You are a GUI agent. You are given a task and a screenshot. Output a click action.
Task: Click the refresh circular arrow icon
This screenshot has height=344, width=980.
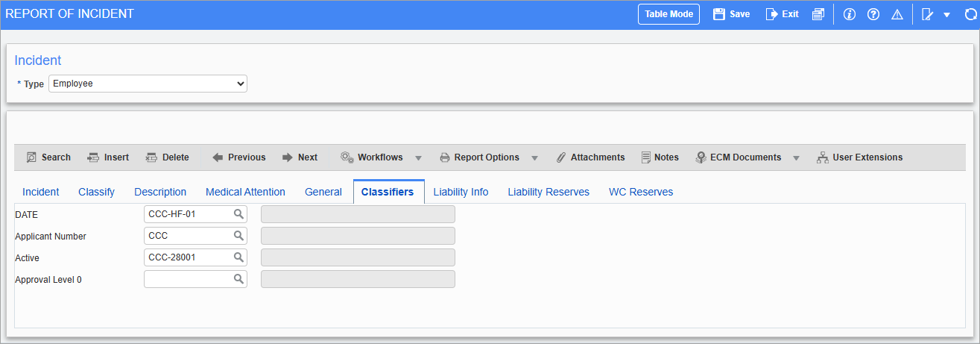pyautogui.click(x=970, y=14)
